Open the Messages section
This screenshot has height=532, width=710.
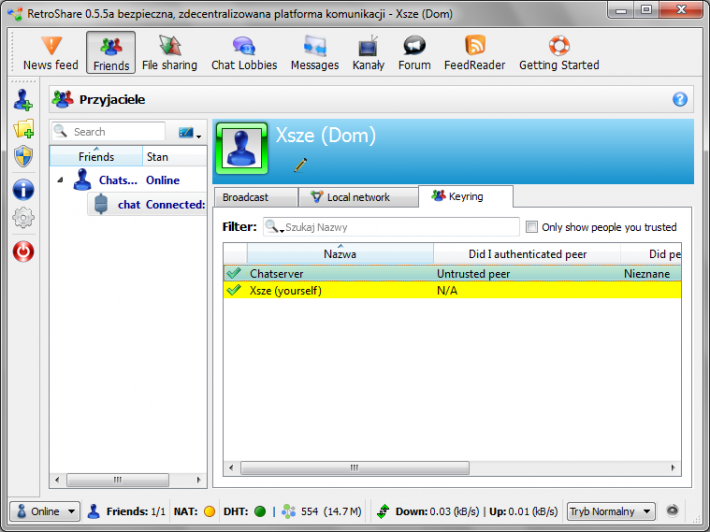coord(315,53)
